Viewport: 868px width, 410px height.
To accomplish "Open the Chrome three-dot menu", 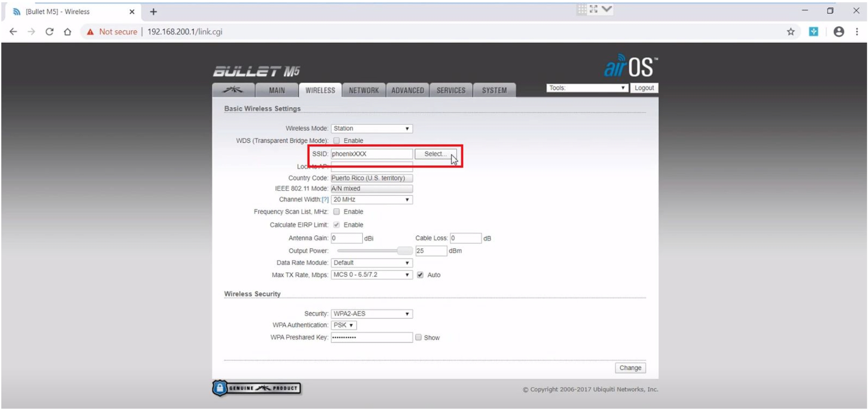I will click(x=857, y=32).
